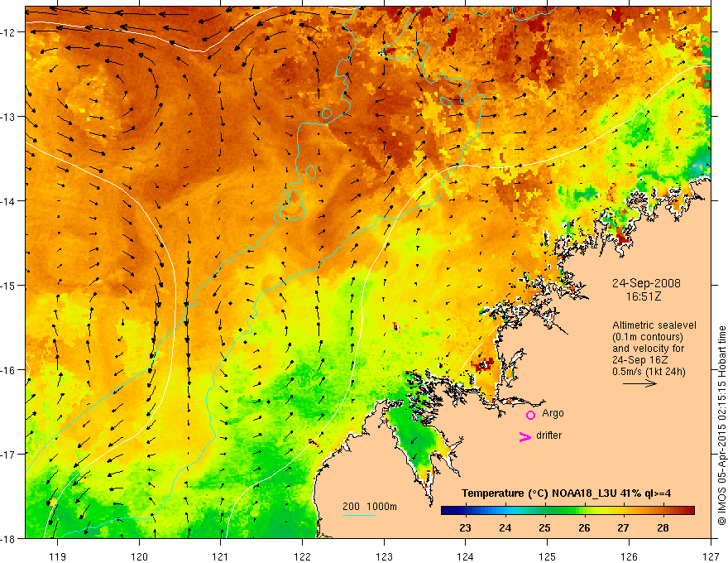
Task: Click longitude axis label 125
Action: pyautogui.click(x=547, y=556)
